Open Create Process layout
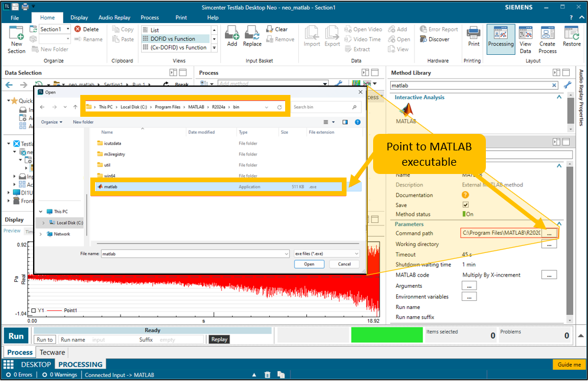The image size is (588, 381). (x=547, y=40)
